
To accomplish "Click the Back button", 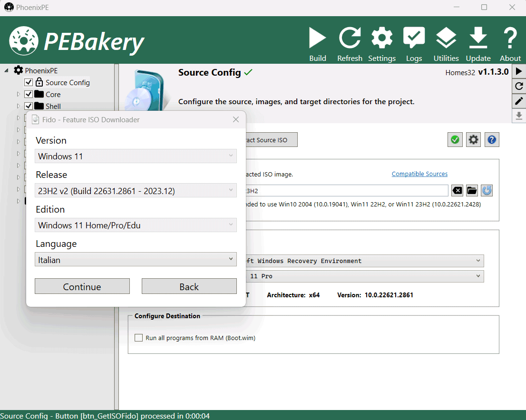I will 189,286.
